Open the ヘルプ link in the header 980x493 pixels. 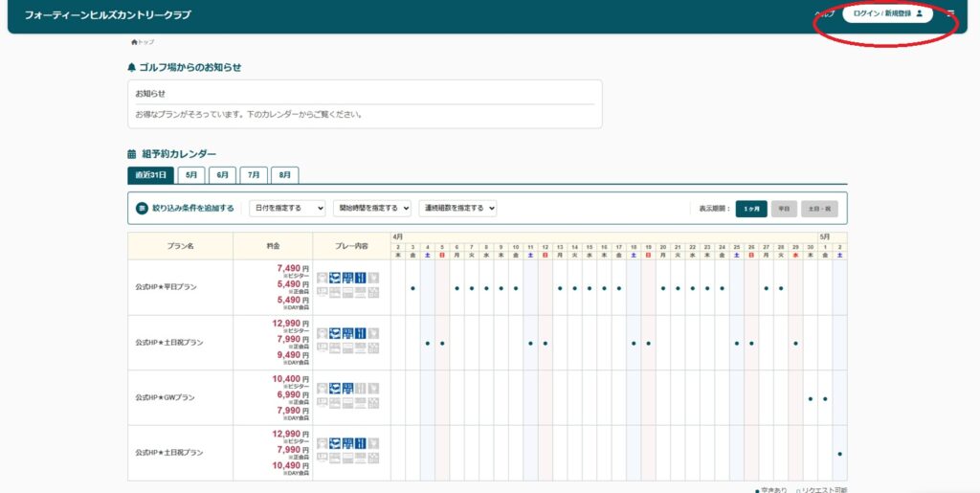(x=824, y=14)
